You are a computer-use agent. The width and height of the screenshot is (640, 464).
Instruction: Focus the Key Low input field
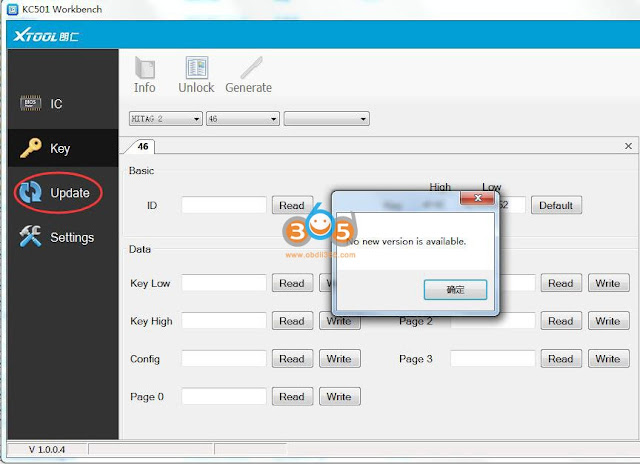click(x=224, y=283)
